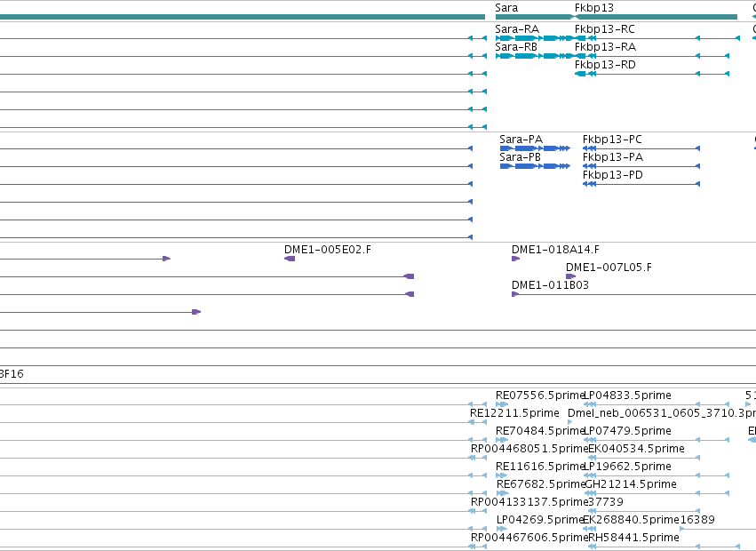Pick the Fkbp13-PD protein feature
756x551 pixels.
pyautogui.click(x=613, y=175)
